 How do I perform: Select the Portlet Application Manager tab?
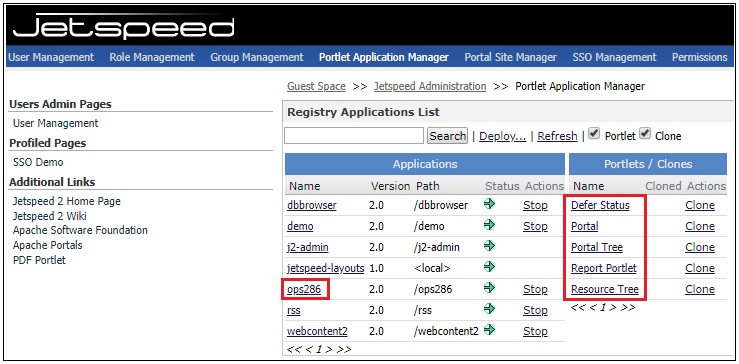tap(384, 58)
